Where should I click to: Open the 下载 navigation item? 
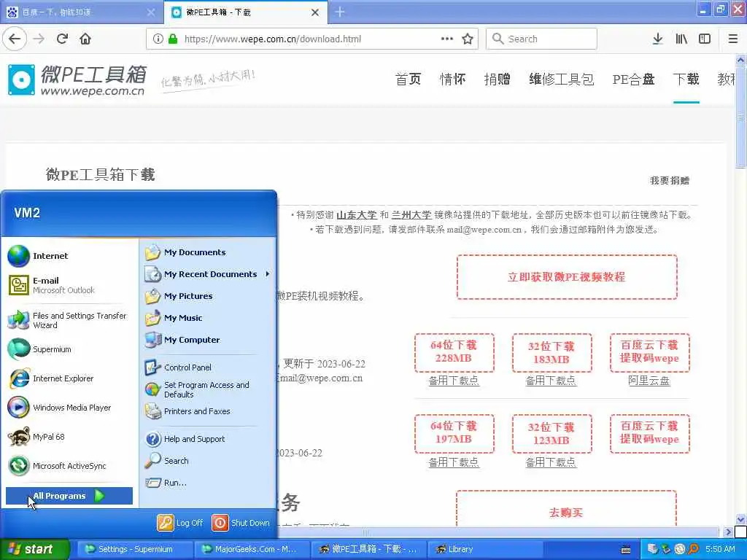pyautogui.click(x=686, y=79)
